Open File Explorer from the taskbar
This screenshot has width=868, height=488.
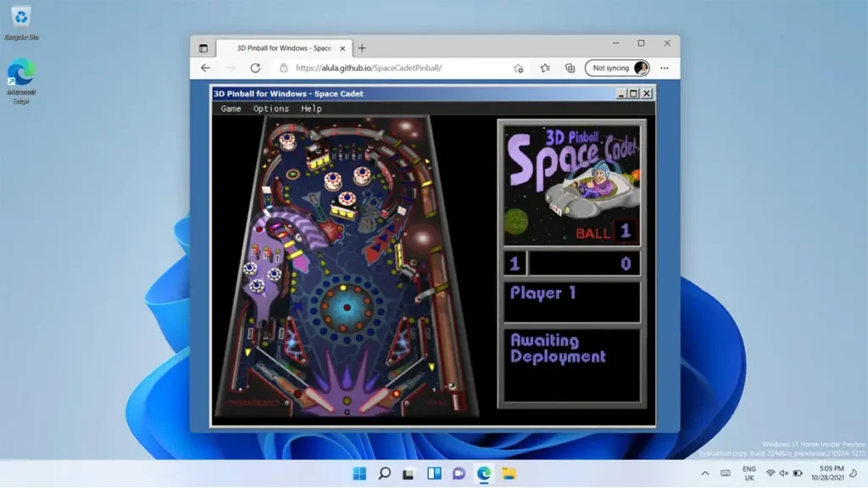(509, 474)
